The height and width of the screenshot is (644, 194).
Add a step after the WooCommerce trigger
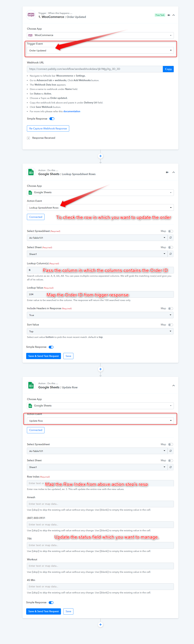[100, 156]
